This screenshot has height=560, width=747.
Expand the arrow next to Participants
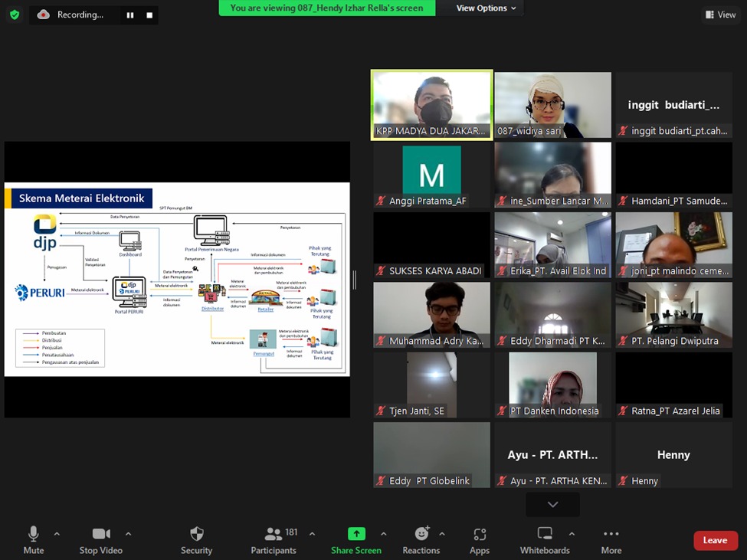[x=312, y=534]
